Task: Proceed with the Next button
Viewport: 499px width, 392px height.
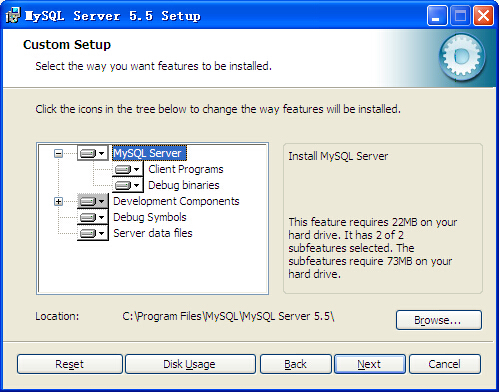Action: pos(370,364)
